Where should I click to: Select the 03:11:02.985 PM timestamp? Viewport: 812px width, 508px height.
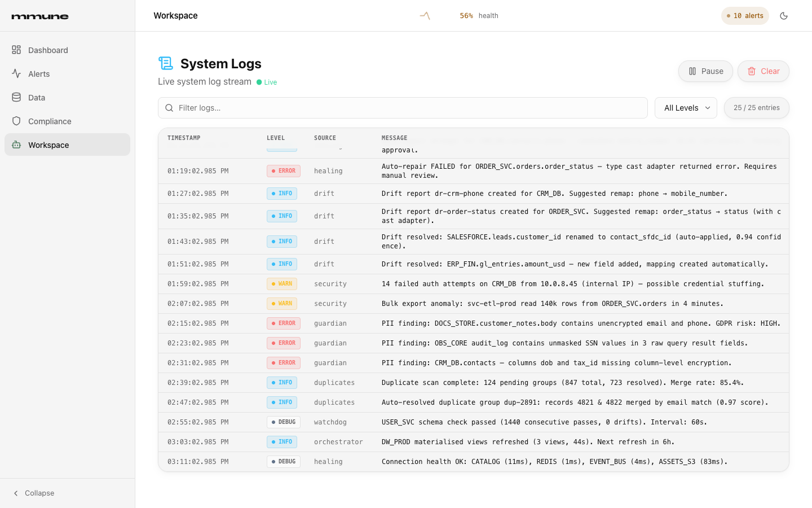[x=198, y=462]
